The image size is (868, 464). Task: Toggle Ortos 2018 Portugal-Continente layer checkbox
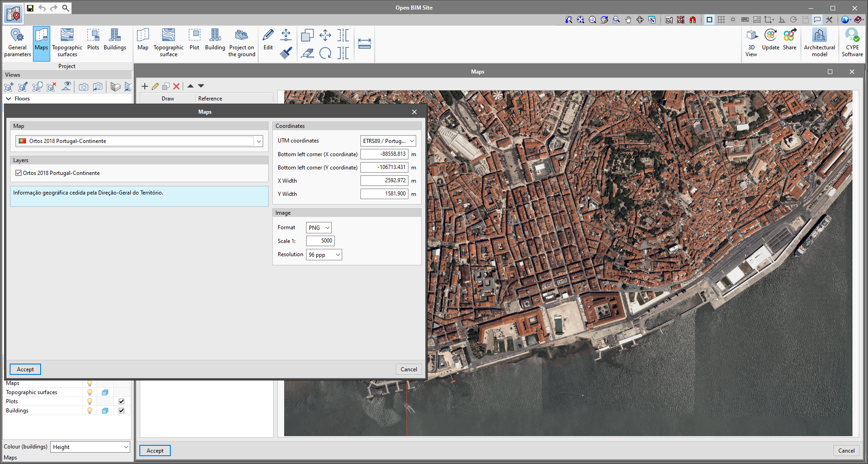19,173
